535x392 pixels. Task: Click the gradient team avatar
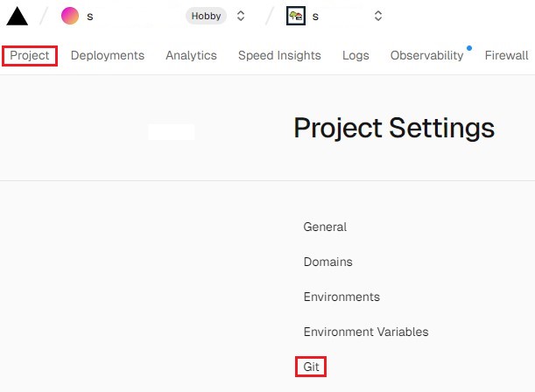[x=70, y=16]
